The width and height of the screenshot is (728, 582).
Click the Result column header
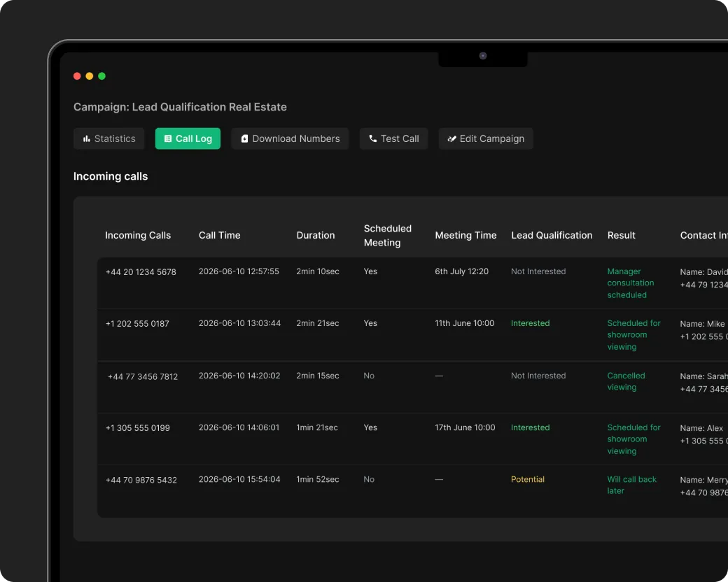pyautogui.click(x=621, y=235)
